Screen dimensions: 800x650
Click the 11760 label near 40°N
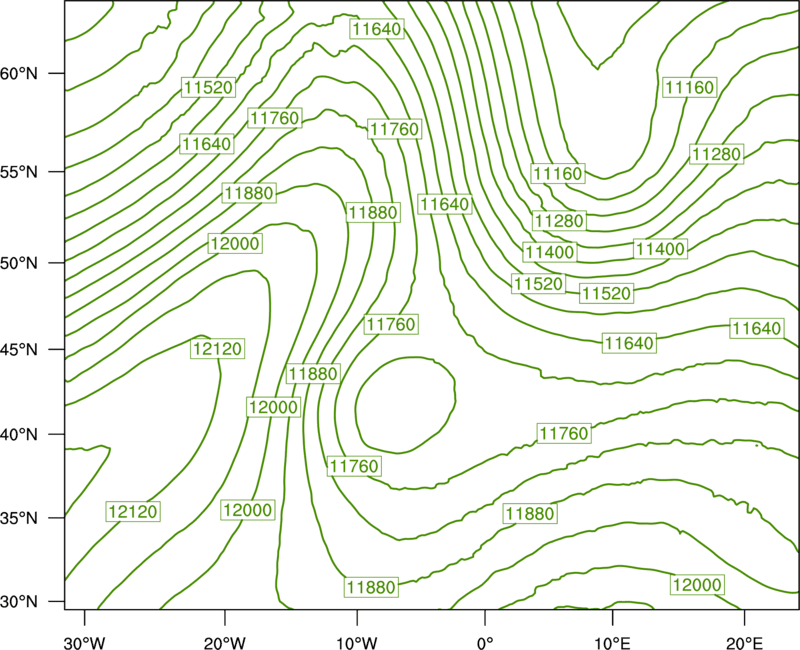564,433
